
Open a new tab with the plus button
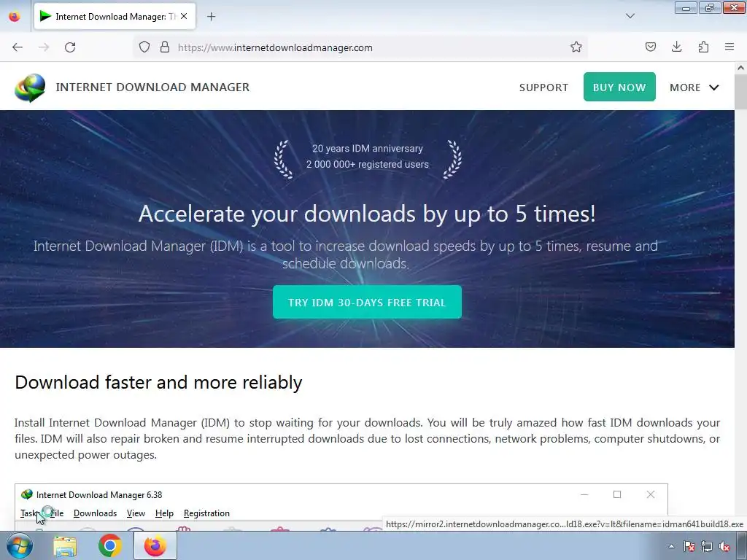click(x=212, y=17)
